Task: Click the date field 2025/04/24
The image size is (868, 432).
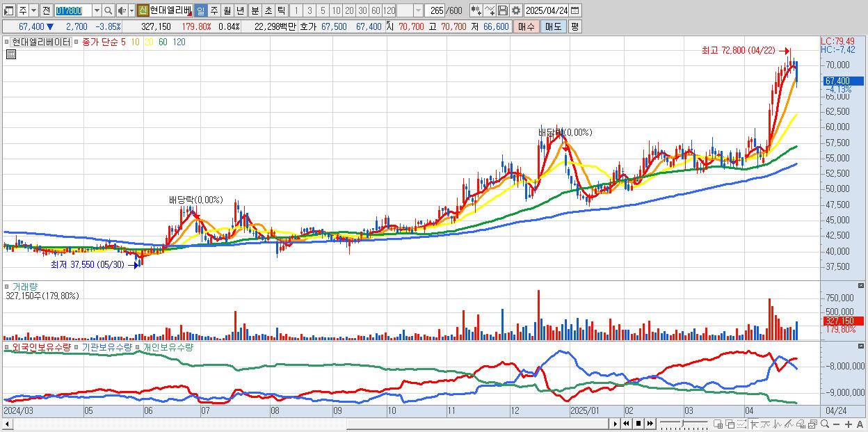Action: click(547, 10)
